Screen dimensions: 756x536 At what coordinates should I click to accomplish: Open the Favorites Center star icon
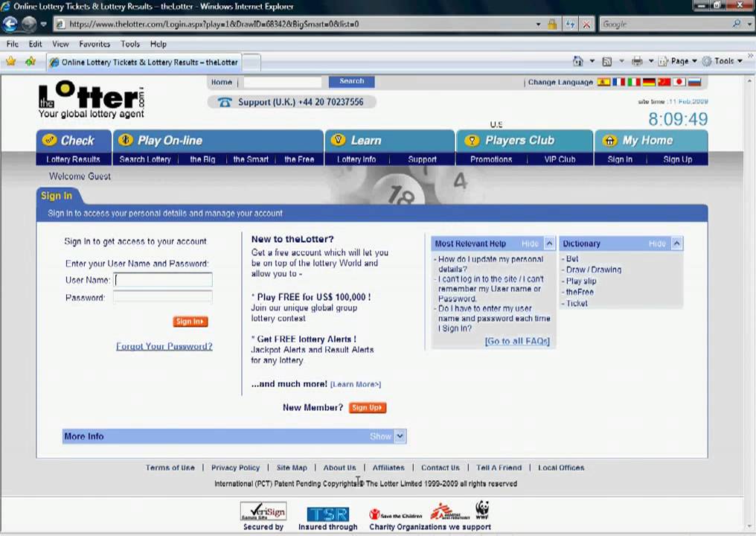click(10, 61)
